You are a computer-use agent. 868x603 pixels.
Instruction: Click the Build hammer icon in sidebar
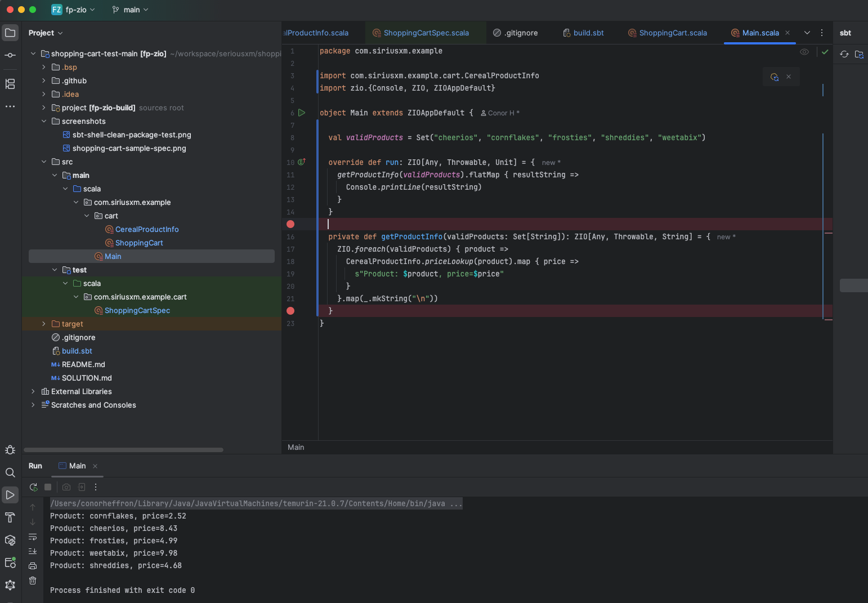tap(10, 517)
